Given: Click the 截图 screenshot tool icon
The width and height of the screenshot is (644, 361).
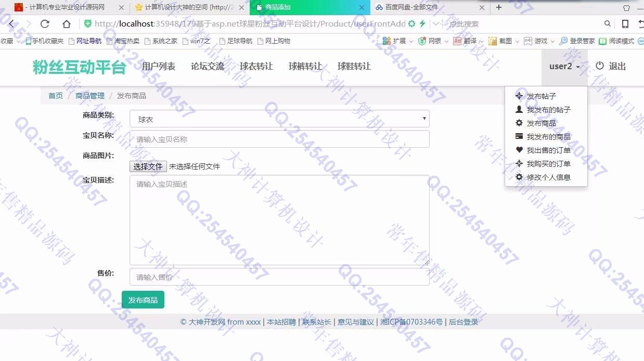Looking at the screenshot, I should pos(493,41).
